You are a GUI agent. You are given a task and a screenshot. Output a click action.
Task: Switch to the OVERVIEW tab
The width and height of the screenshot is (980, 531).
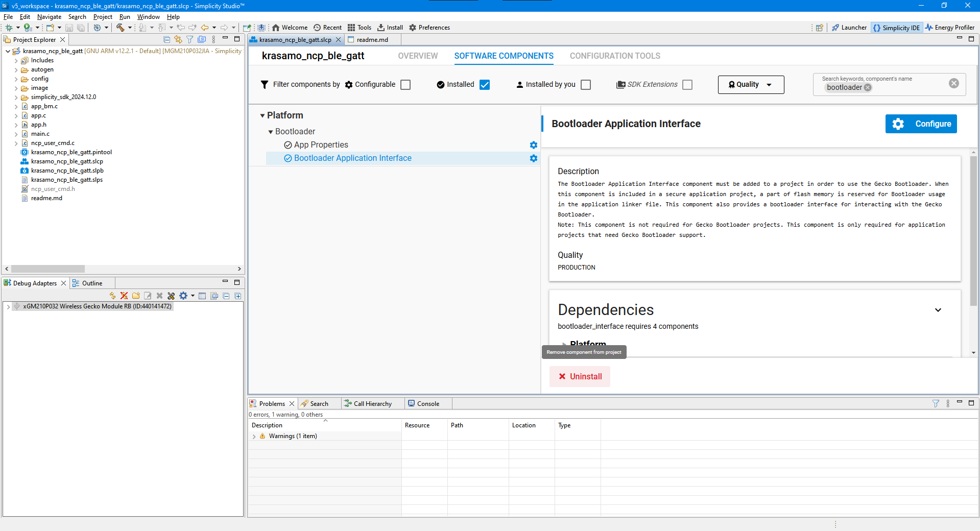418,56
